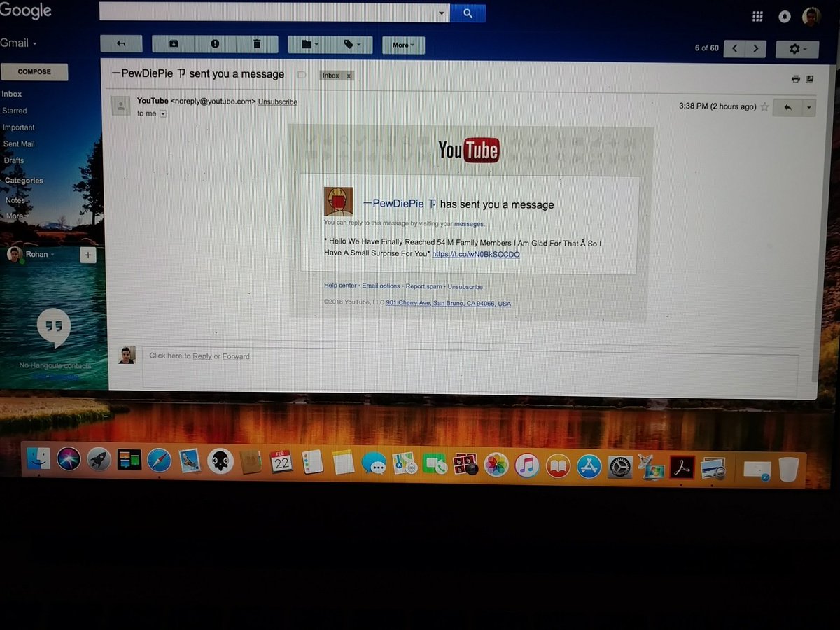Image resolution: width=840 pixels, height=630 pixels.
Task: Archive this email with the archive icon
Action: pos(173,44)
